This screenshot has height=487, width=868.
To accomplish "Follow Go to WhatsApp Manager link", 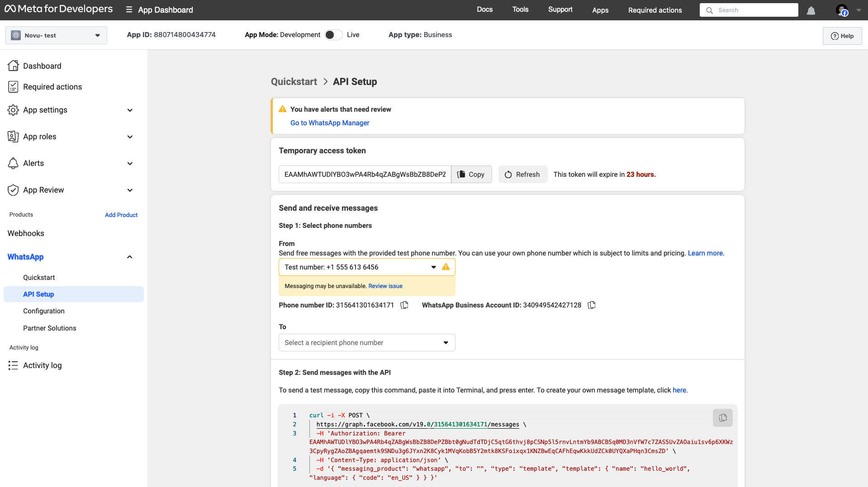I will (x=330, y=123).
